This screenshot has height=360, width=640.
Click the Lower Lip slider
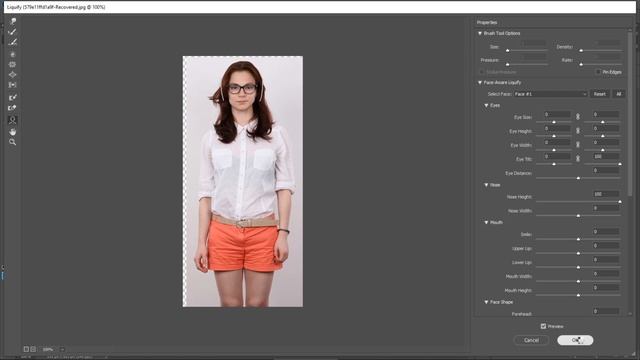[578, 267]
